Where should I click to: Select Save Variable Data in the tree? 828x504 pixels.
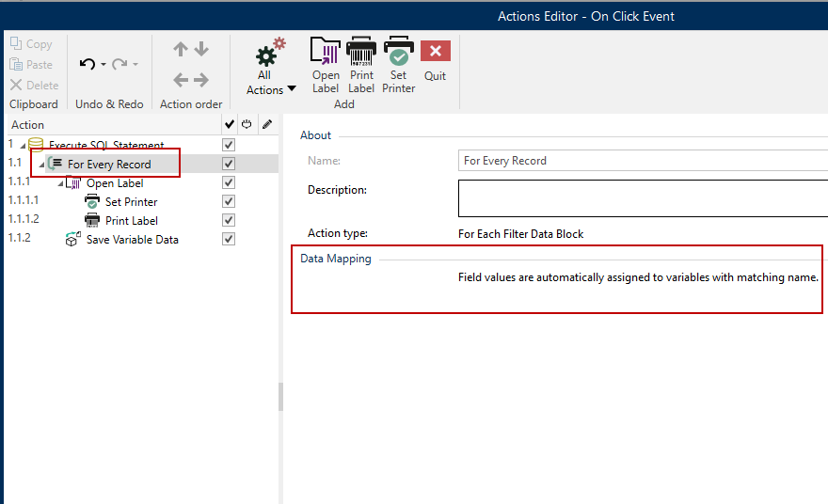point(132,240)
